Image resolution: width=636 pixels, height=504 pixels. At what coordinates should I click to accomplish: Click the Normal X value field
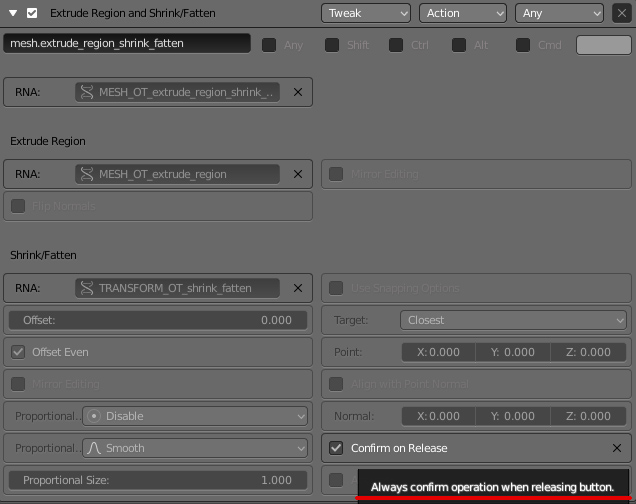pos(438,416)
